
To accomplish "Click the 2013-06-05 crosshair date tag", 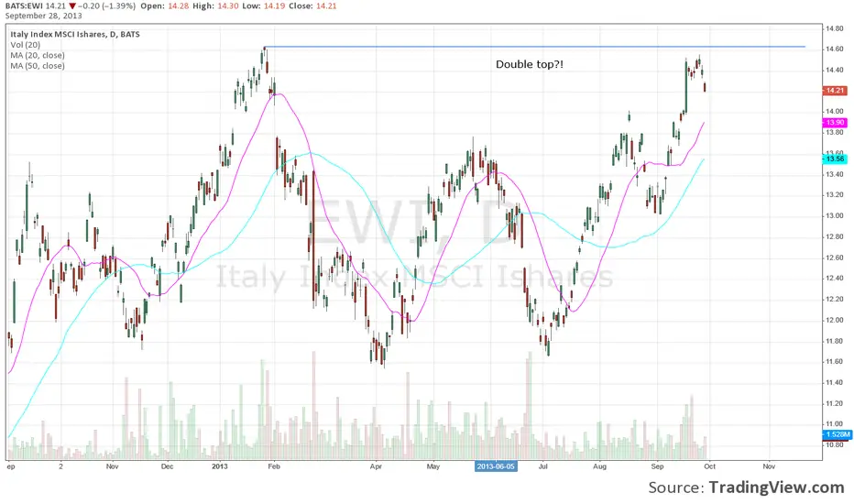I will tap(496, 466).
